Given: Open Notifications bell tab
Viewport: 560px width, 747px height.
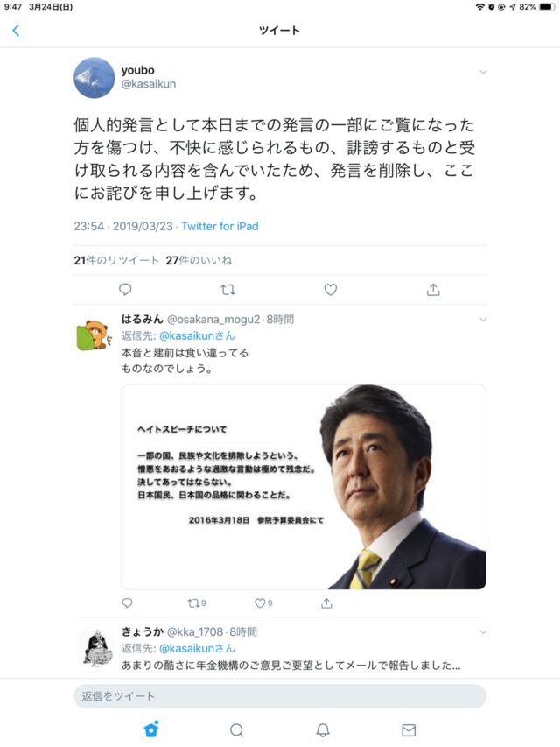Looking at the screenshot, I should pyautogui.click(x=323, y=729).
